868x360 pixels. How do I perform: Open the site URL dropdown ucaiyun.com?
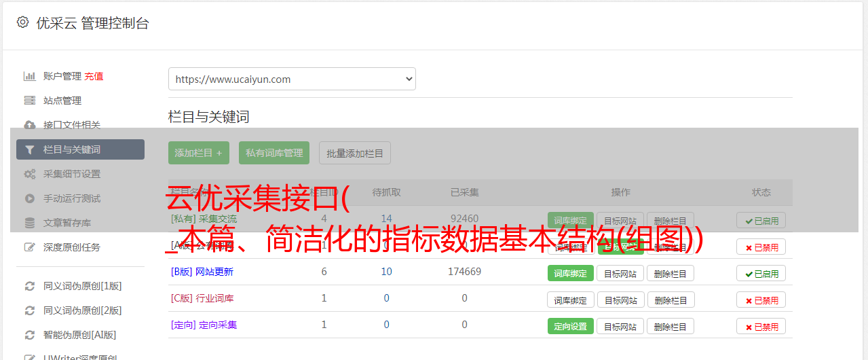click(292, 79)
